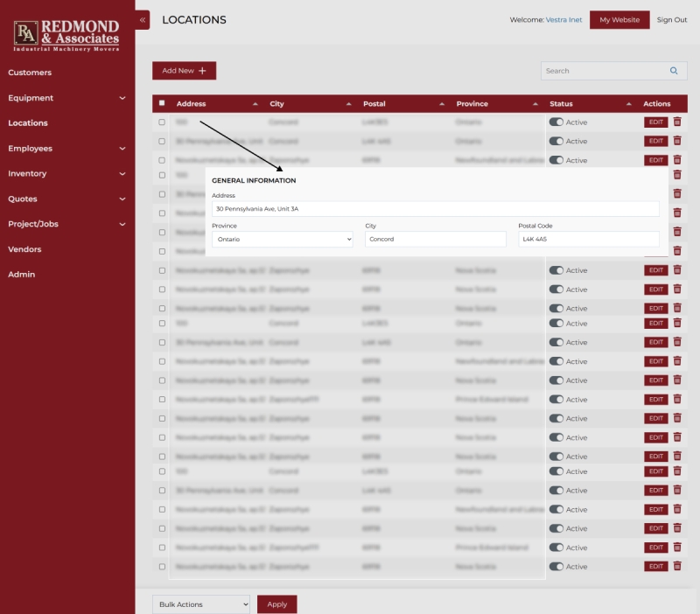Image resolution: width=700 pixels, height=614 pixels.
Task: Go to Vendors in the sidebar
Action: [24, 249]
